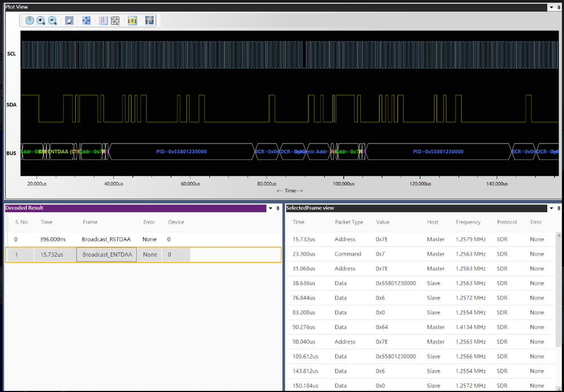Activate the pan hand tool

click(69, 20)
